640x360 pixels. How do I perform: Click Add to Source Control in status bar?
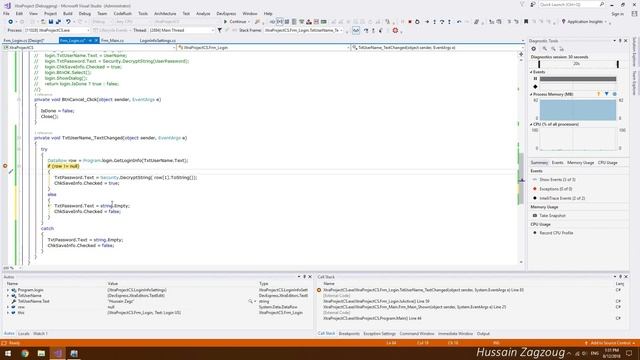click(x=609, y=343)
